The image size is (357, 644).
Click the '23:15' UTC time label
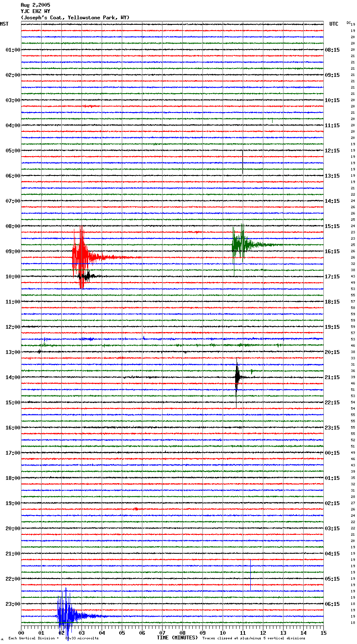pyautogui.click(x=332, y=428)
